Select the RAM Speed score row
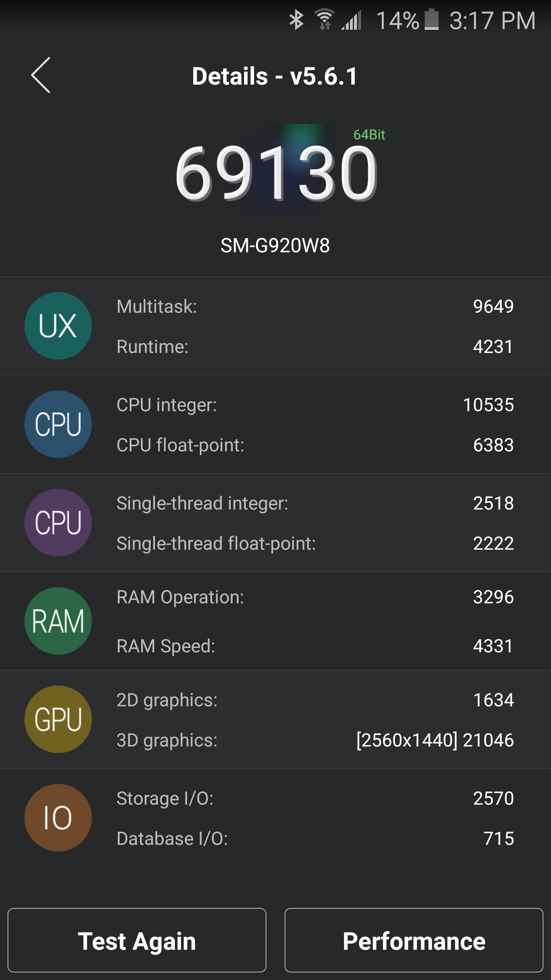This screenshot has width=551, height=980. 315,646
